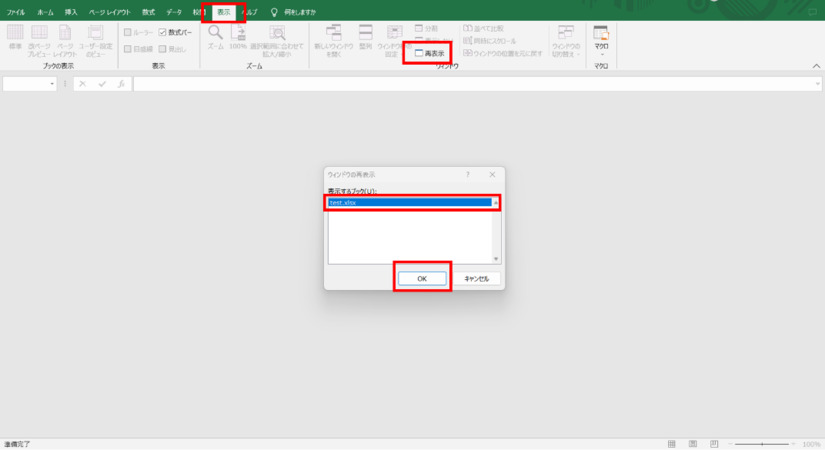Click the ズーム magnifier icon
Screen dimensions: 825x450
pyautogui.click(x=215, y=34)
